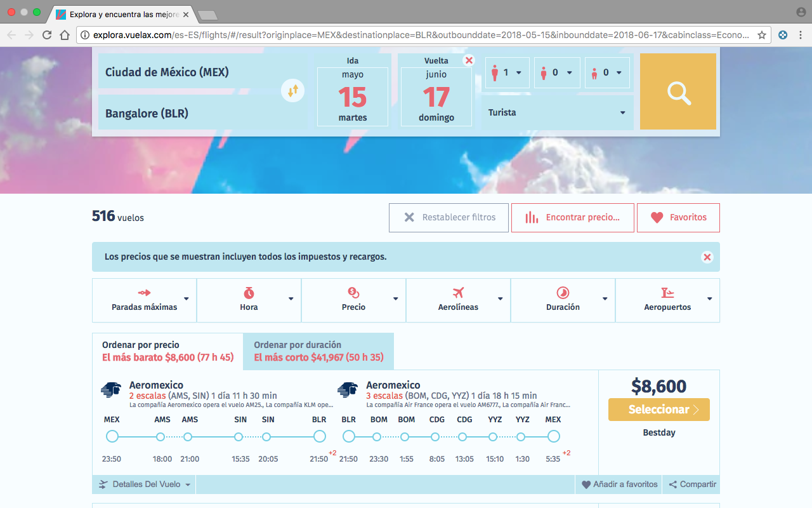
Task: Open the Chrome menu (three dots)
Action: tap(801, 36)
